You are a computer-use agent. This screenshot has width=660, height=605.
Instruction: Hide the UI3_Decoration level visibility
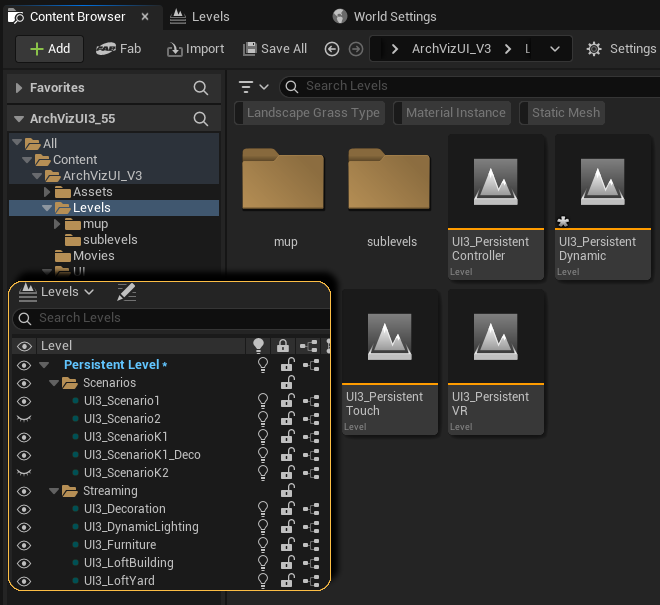tap(24, 509)
